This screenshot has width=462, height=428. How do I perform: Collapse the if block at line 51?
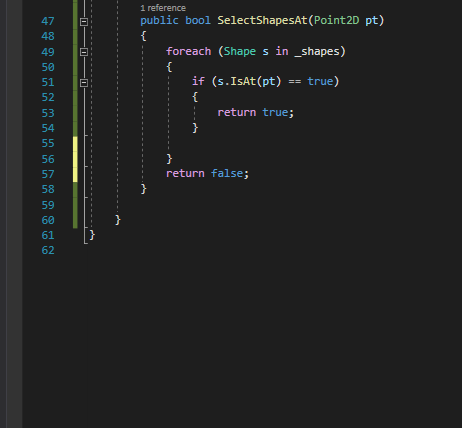click(84, 83)
